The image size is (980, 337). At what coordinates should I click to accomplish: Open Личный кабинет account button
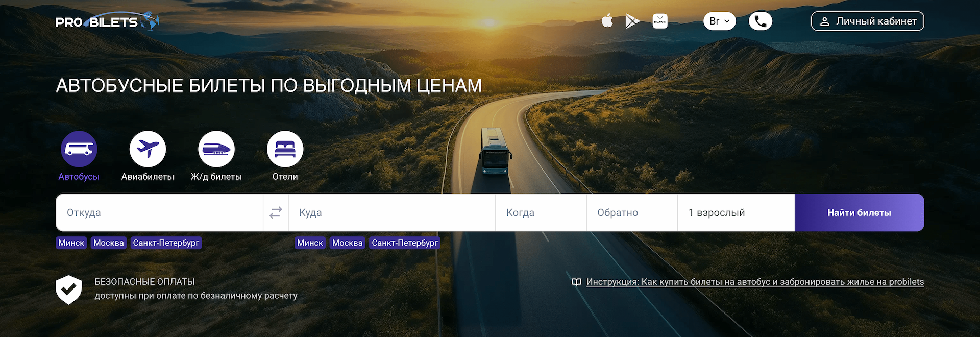(867, 21)
